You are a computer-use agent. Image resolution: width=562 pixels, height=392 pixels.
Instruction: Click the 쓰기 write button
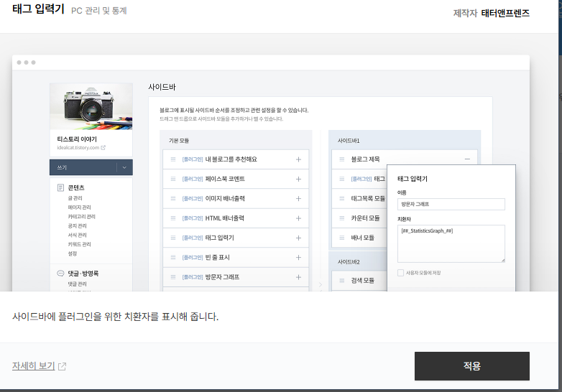(83, 167)
